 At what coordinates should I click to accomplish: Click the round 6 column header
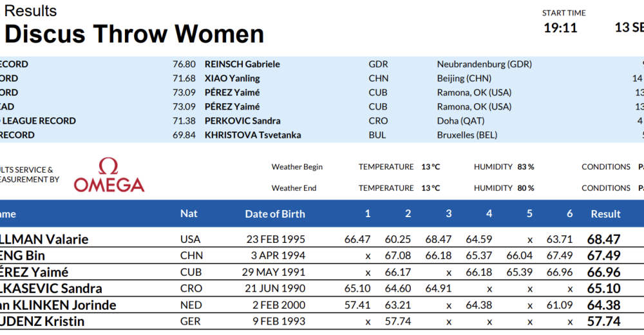click(570, 214)
